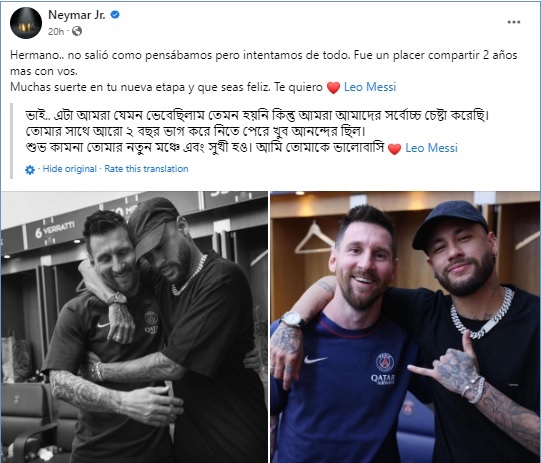The height and width of the screenshot is (463, 541).
Task: Click the globe public audience icon
Action: click(77, 31)
